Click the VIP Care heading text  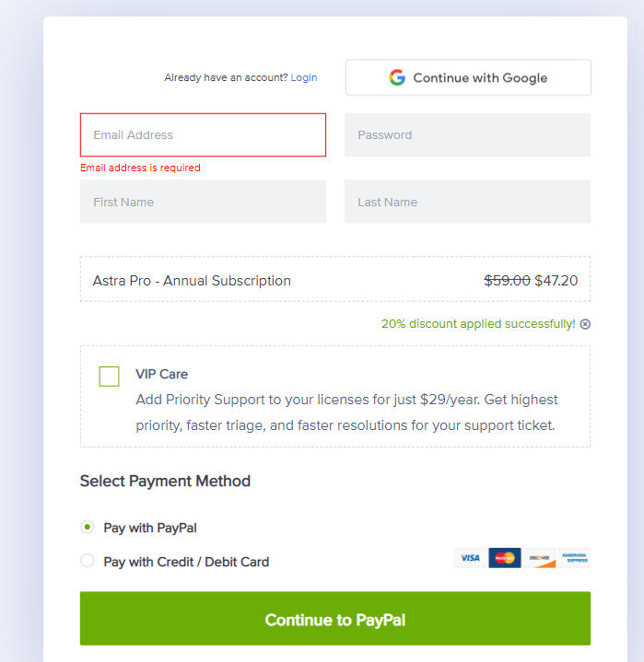162,374
